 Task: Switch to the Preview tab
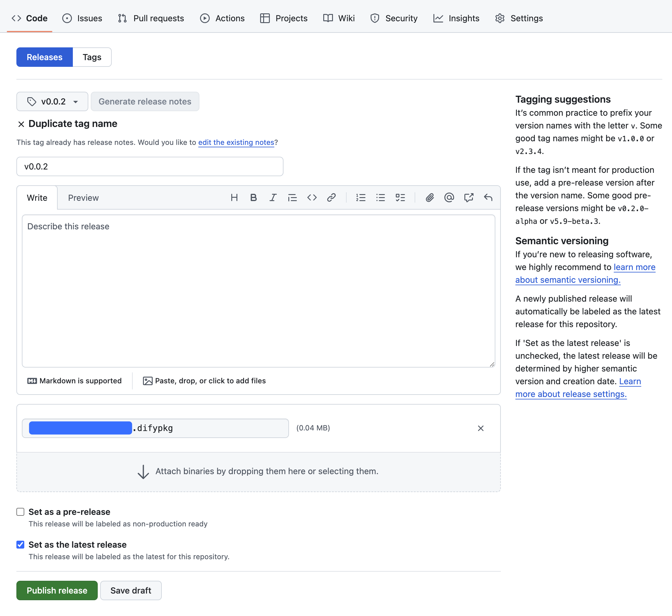[x=83, y=198]
